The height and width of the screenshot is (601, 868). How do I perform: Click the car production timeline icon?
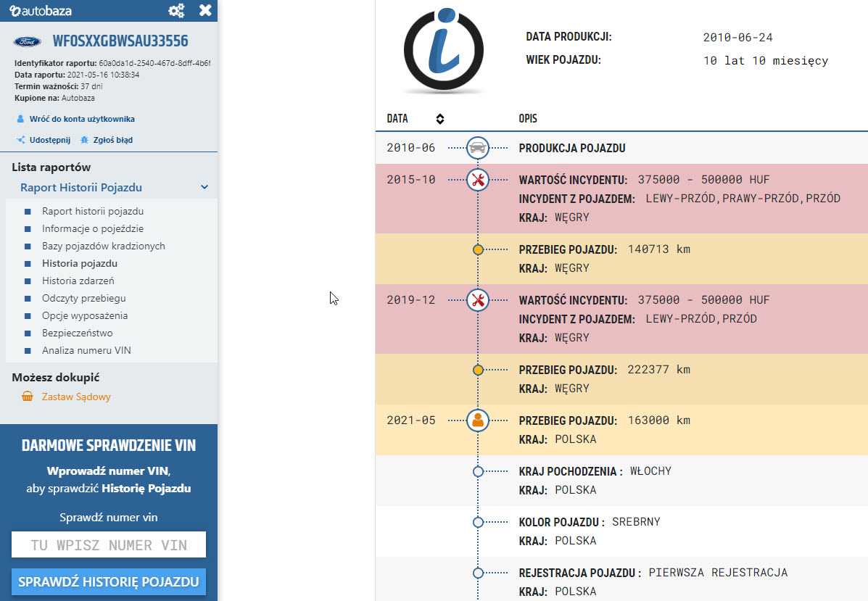tap(478, 148)
